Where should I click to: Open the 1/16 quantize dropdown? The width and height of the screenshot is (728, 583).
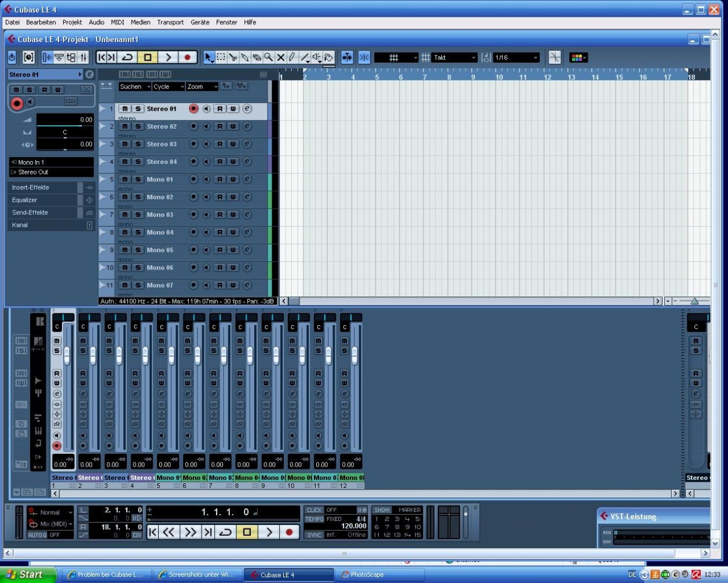pos(516,57)
